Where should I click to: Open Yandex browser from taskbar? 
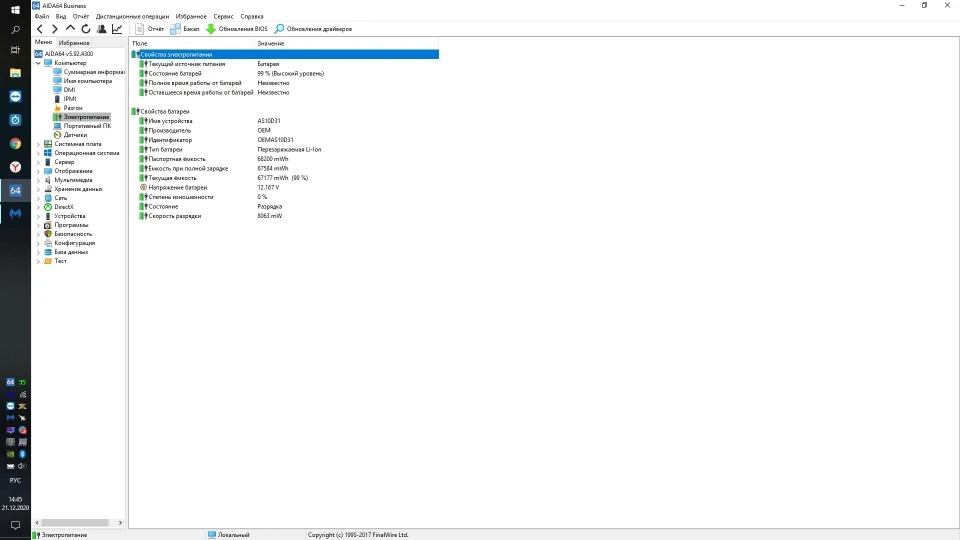click(x=15, y=167)
